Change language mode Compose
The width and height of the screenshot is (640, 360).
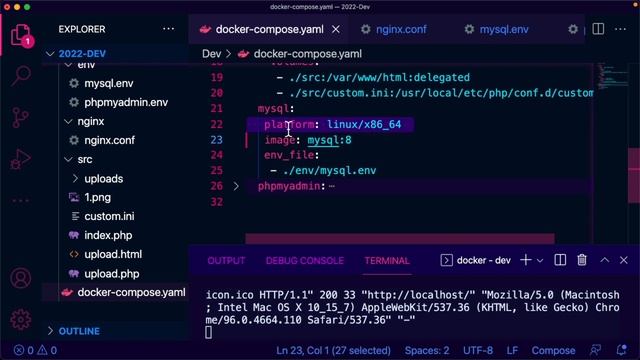553,350
